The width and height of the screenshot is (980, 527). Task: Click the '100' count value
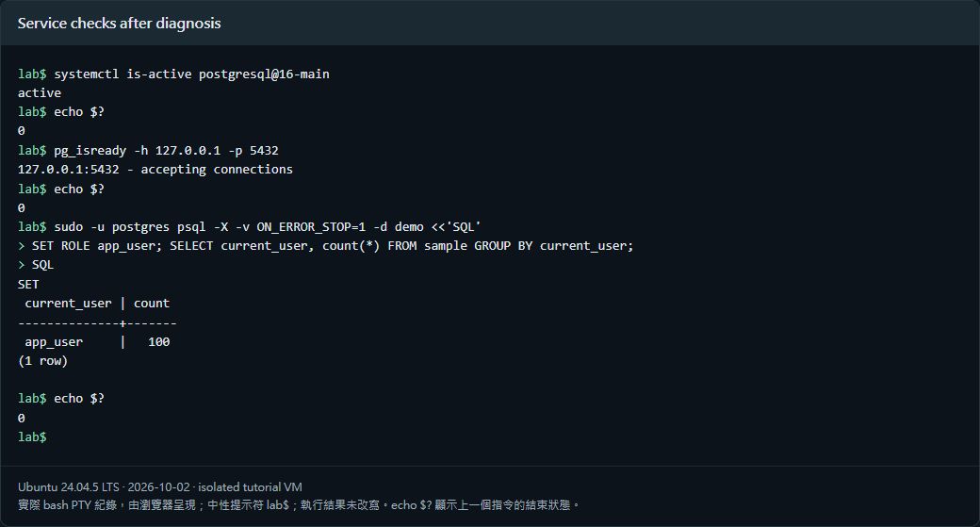tap(158, 342)
